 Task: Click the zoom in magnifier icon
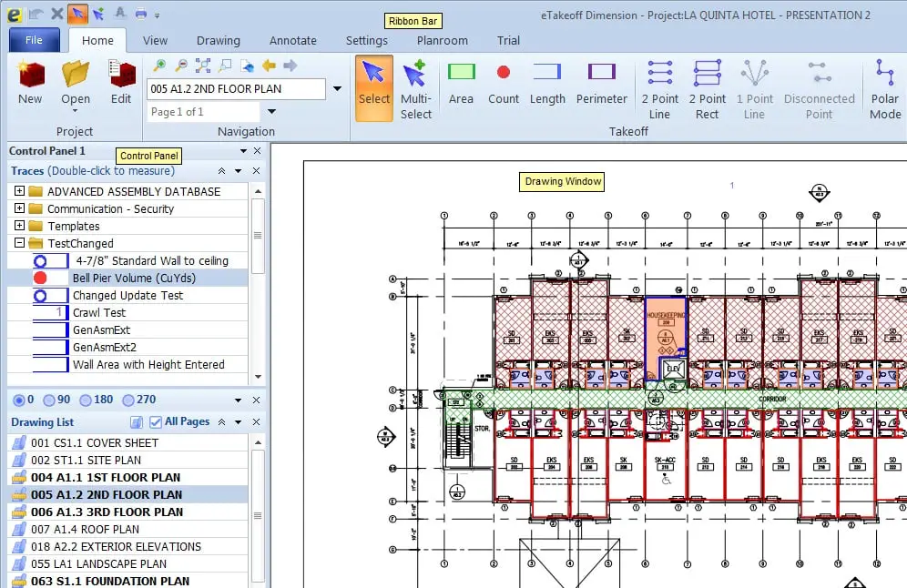tap(159, 66)
